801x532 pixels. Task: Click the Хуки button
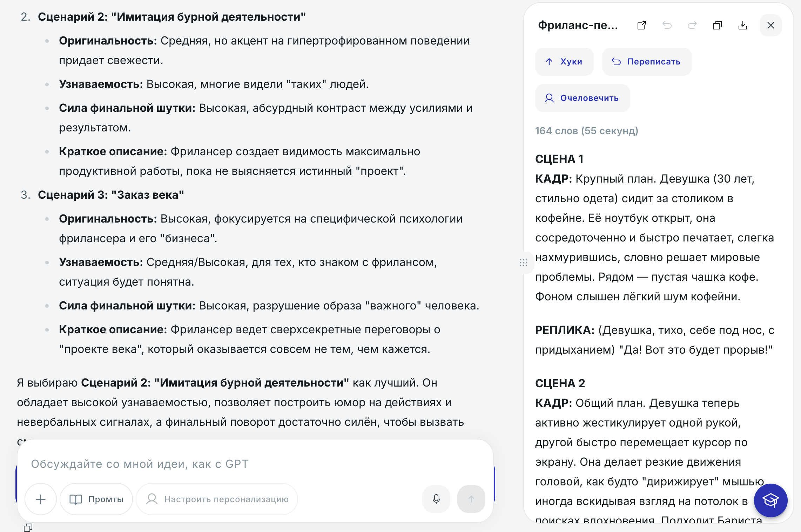[564, 62]
